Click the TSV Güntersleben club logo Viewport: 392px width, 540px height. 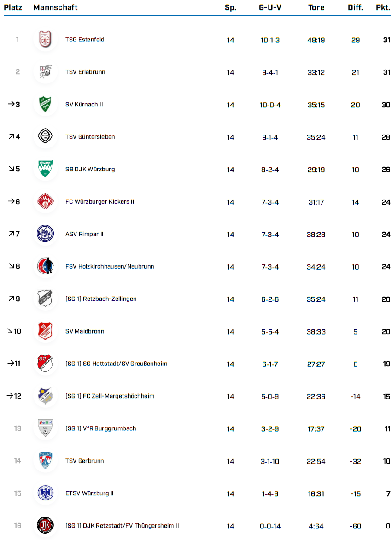pos(46,137)
